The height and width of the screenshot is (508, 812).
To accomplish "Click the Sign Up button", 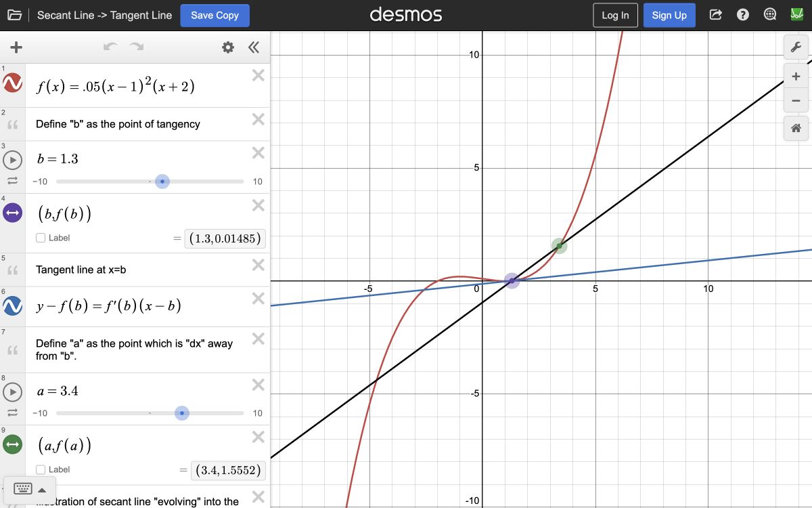I will click(x=669, y=15).
